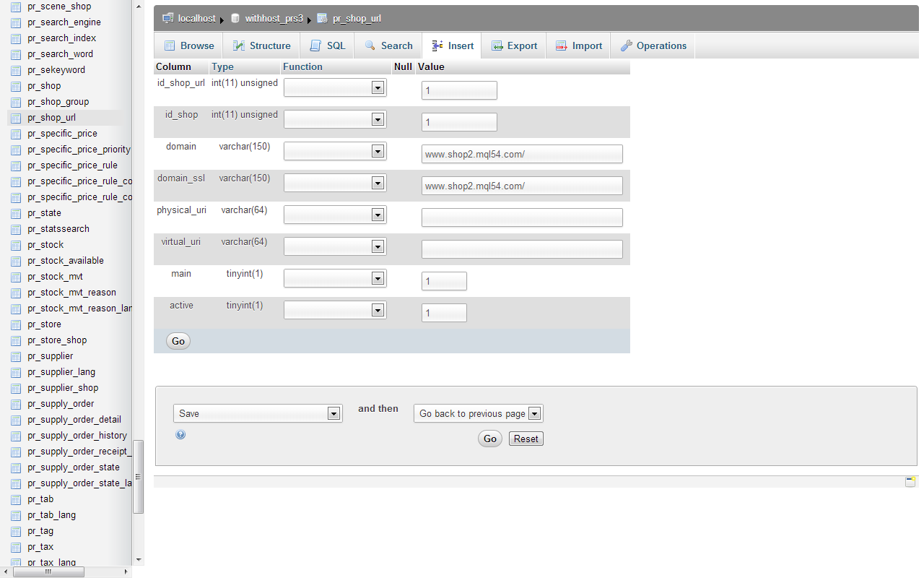Viewport: 924px width, 578px height.
Task: Click the domain value field
Action: click(522, 154)
